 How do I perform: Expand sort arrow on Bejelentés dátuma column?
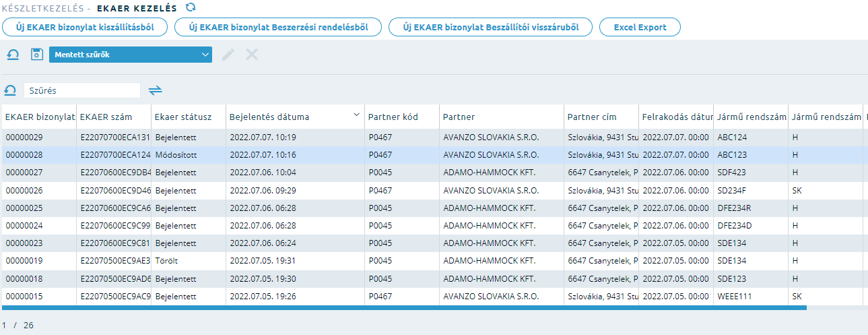tap(356, 116)
